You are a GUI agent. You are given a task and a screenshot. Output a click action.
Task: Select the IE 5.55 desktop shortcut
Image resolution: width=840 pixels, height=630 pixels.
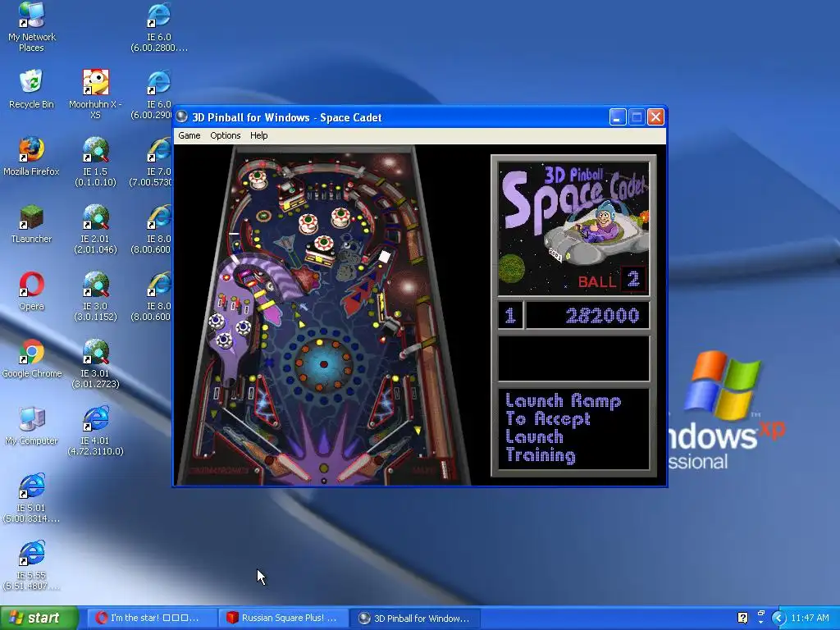pyautogui.click(x=32, y=566)
